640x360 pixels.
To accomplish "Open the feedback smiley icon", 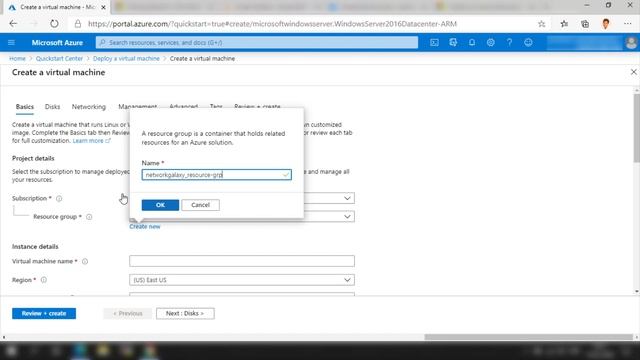I will point(528,42).
